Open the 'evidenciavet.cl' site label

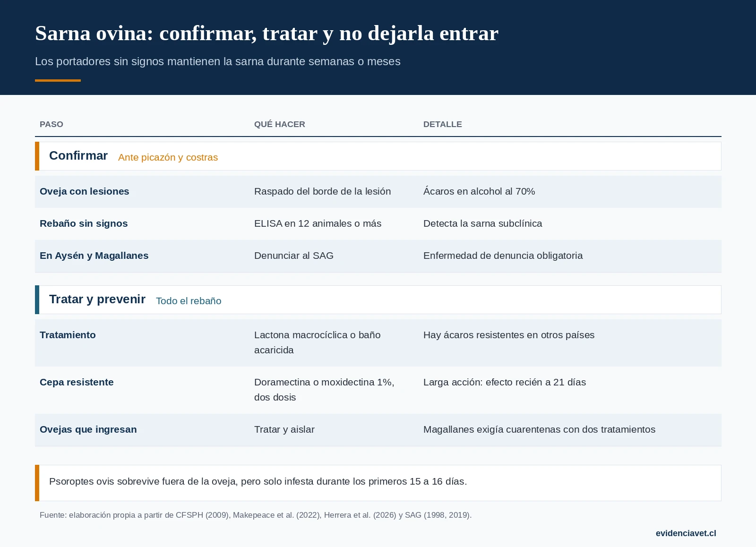[686, 533]
